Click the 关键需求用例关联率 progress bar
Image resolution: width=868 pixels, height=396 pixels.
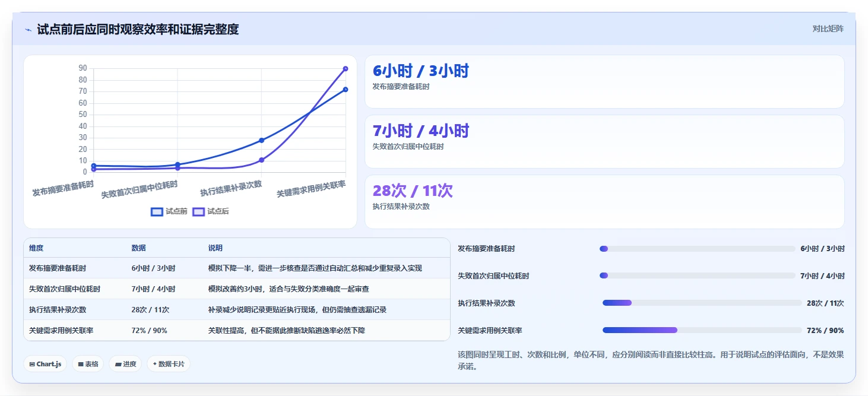coord(702,330)
